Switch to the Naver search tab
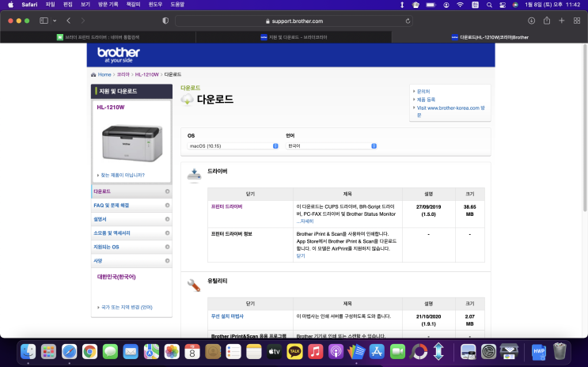Screen dimensions: 588x367 pos(98,37)
